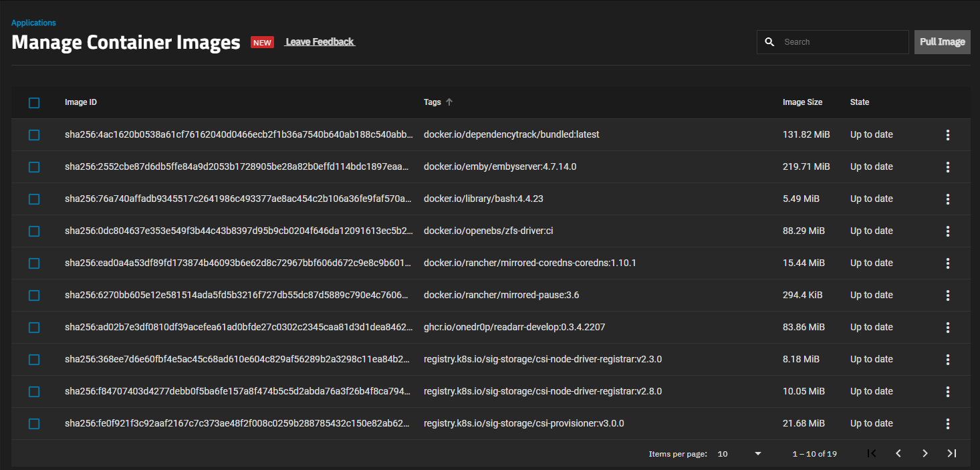Viewport: 980px width, 470px height.
Task: Tick the checkbox for rancher/mirrored-pause:3.6
Action: pos(34,296)
